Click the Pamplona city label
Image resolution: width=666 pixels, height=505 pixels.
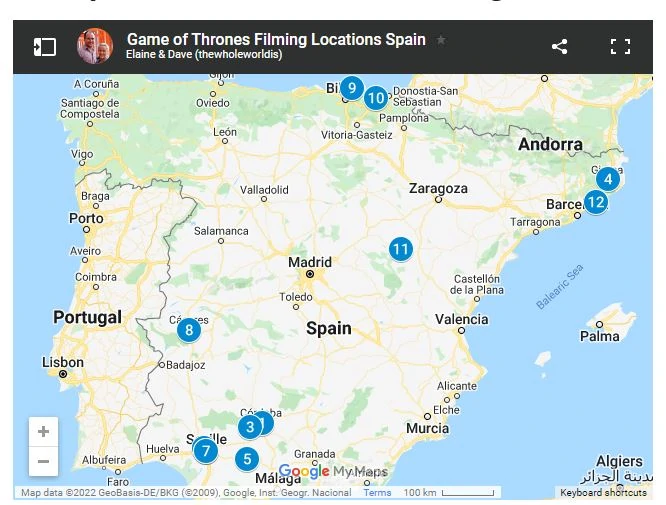[x=404, y=118]
